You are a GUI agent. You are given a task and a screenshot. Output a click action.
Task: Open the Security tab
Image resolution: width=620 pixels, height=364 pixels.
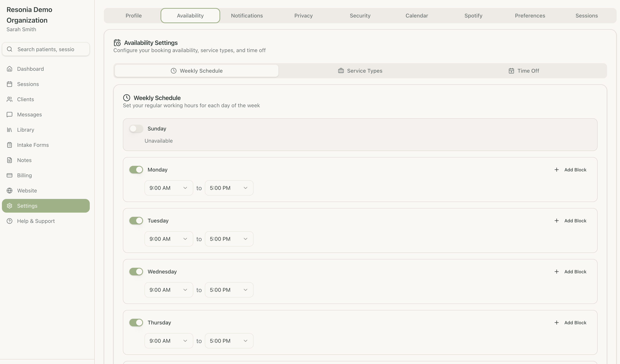coord(360,15)
